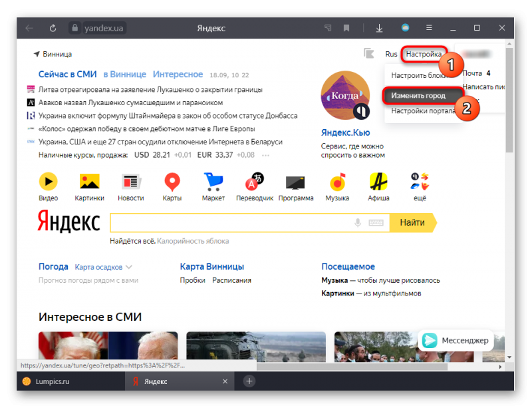This screenshot has height=408, width=532.
Task: Click the padlock security icon
Action: point(74,28)
